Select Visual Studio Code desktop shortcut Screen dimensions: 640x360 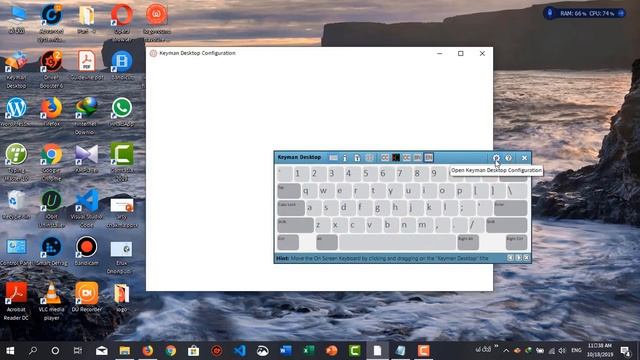[x=87, y=208]
